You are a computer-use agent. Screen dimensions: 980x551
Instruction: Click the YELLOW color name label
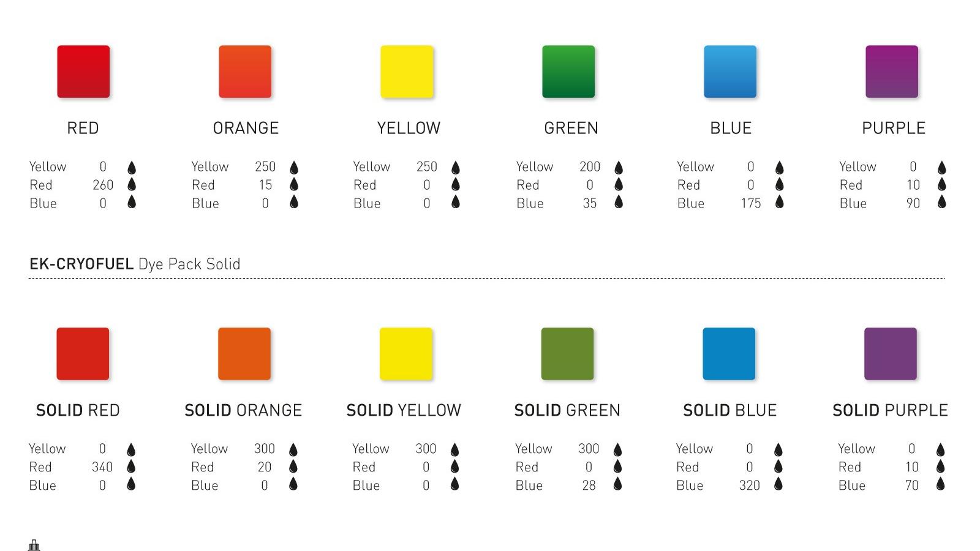(409, 128)
